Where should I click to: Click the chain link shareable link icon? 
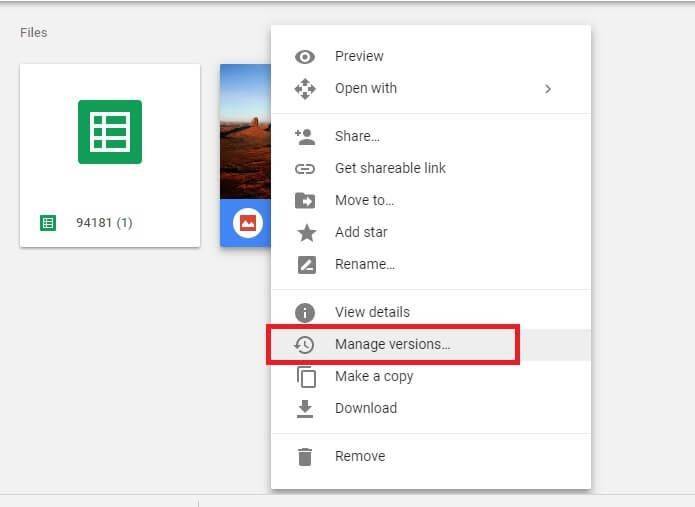tap(305, 169)
